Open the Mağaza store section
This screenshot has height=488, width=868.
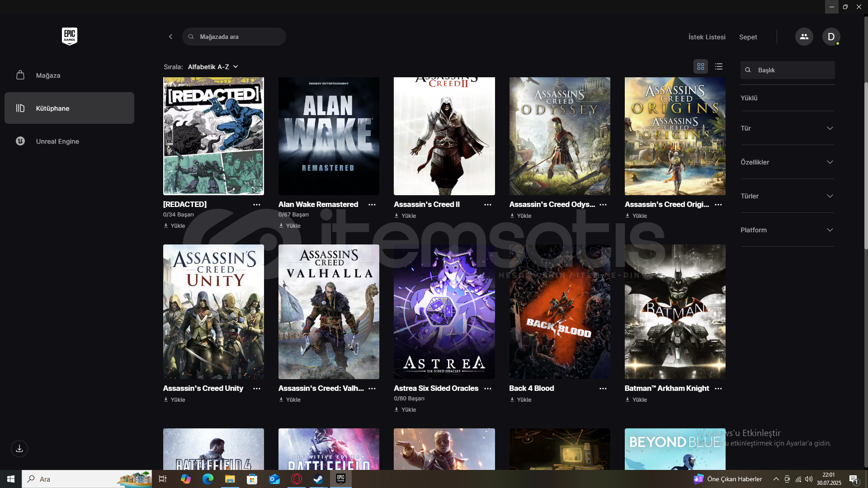[69, 75]
